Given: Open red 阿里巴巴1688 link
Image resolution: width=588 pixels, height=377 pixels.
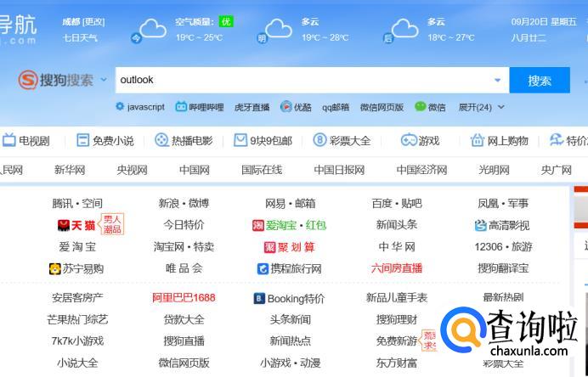Looking at the screenshot, I should pyautogui.click(x=184, y=298).
